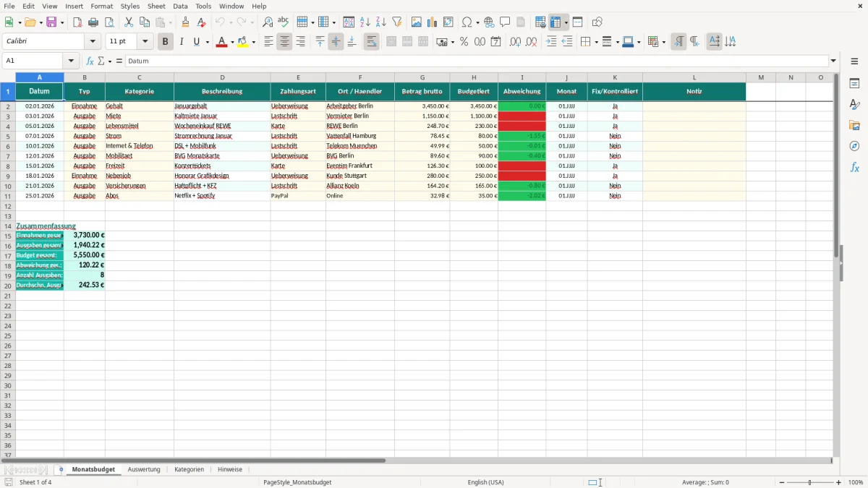Toggle Left-to-Right text direction
The image size is (868, 488).
click(x=678, y=42)
